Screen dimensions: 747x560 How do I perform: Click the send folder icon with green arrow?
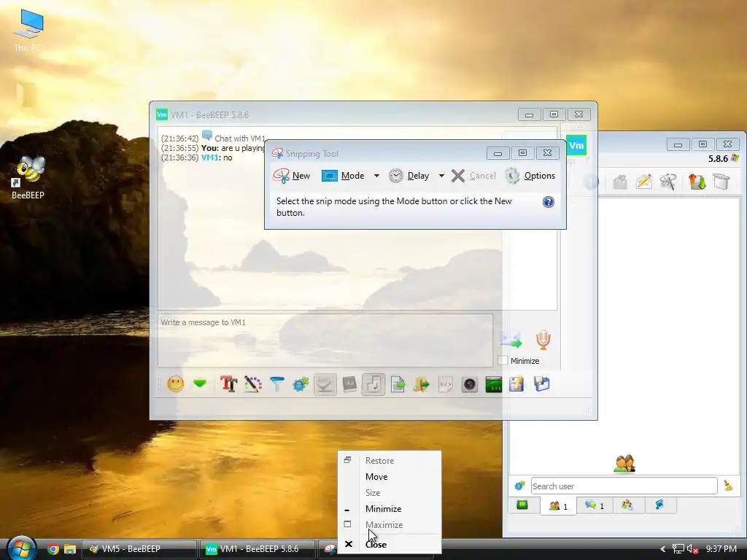(x=422, y=384)
